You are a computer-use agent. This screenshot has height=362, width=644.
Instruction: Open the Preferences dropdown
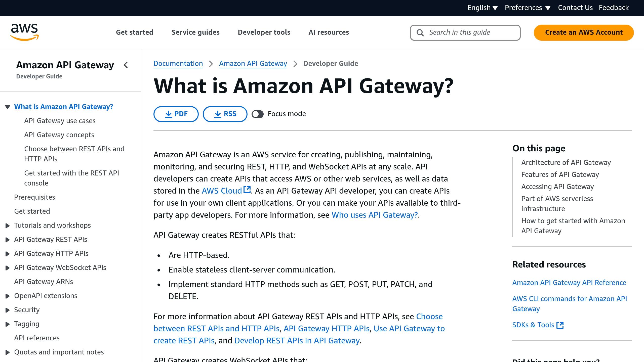coord(528,8)
